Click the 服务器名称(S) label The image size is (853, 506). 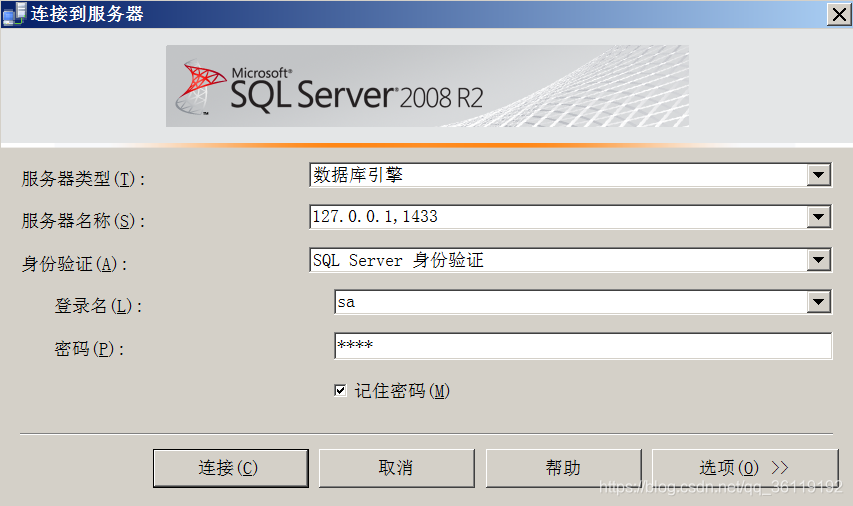tap(83, 220)
